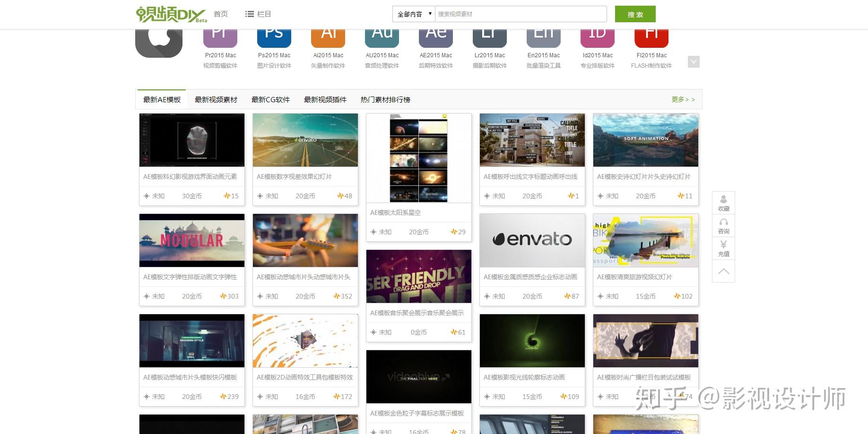Click the gray Apple Mac category icon
Viewport: 868px width, 434px height.
[159, 43]
